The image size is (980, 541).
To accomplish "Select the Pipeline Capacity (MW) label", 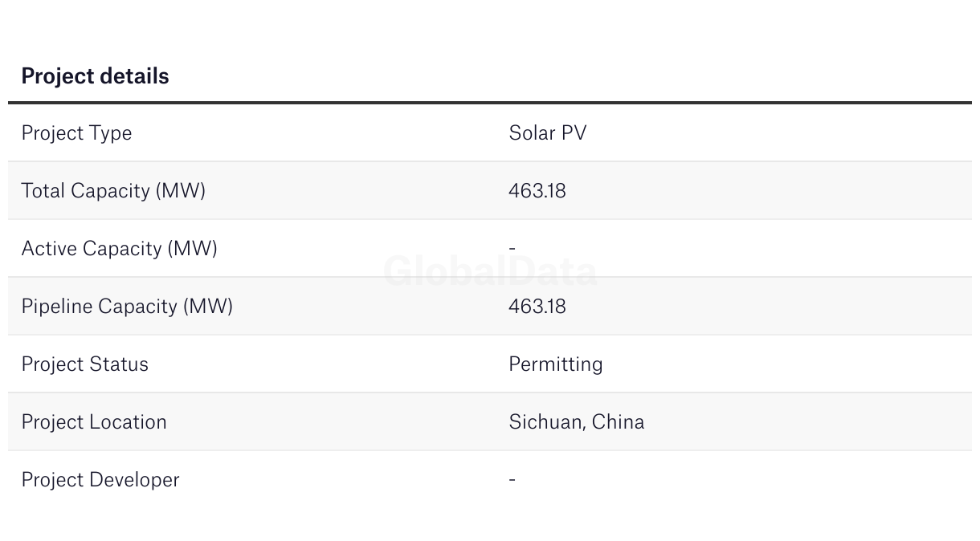I will [127, 307].
